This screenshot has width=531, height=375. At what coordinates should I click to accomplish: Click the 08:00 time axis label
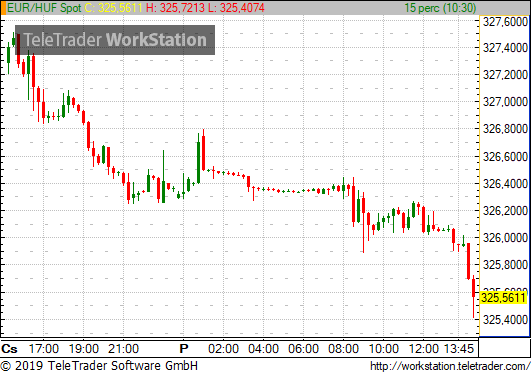(343, 349)
